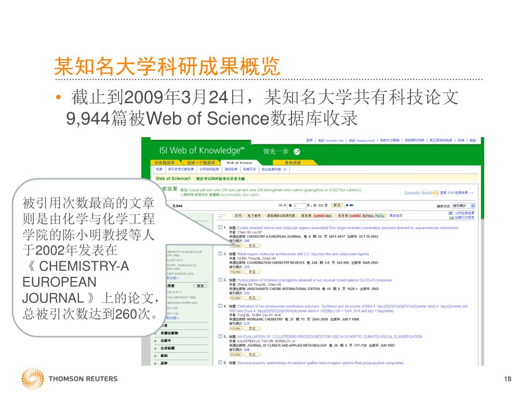Click the 打印 print button
The width and height of the screenshot is (532, 399).
click(x=238, y=216)
